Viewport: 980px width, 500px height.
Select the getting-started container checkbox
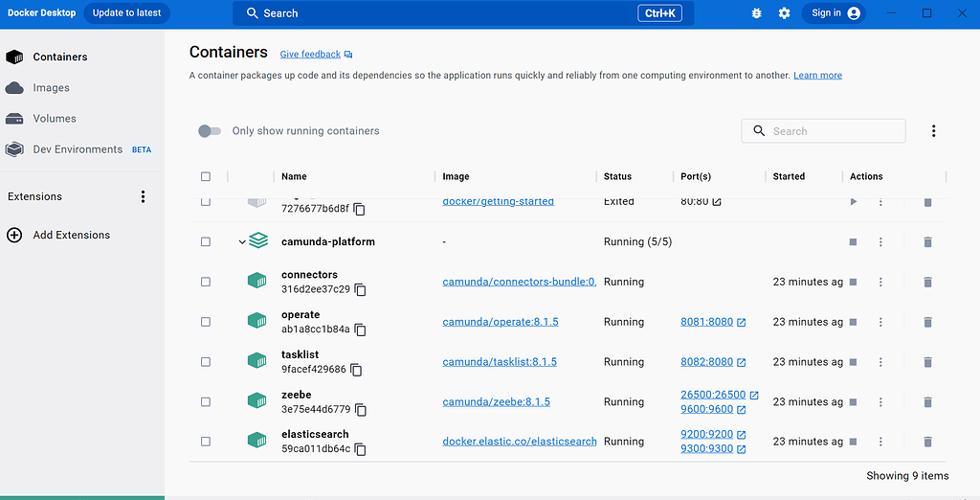(x=206, y=201)
